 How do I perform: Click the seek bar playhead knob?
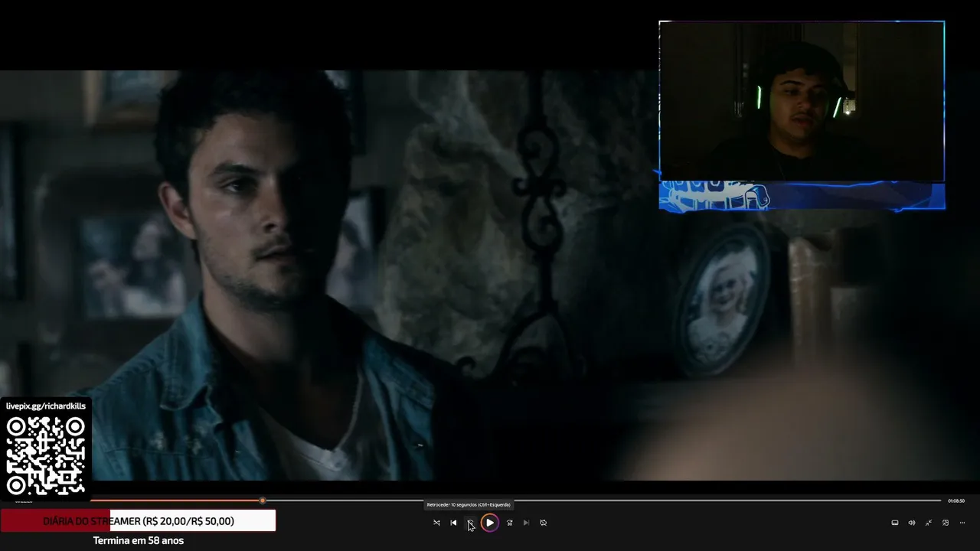tap(263, 500)
